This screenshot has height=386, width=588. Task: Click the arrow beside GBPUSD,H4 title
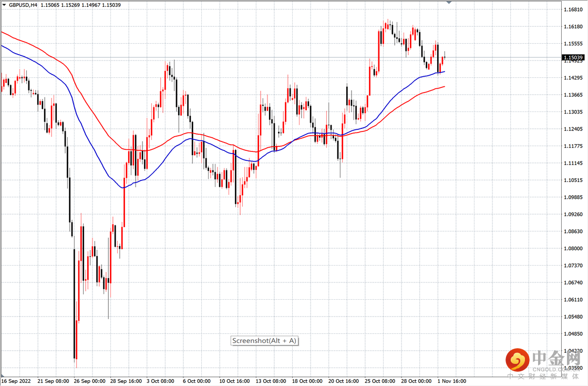point(4,5)
